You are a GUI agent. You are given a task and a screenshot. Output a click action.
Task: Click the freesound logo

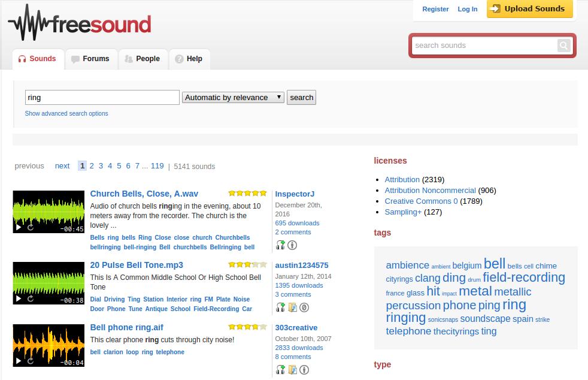coord(80,23)
